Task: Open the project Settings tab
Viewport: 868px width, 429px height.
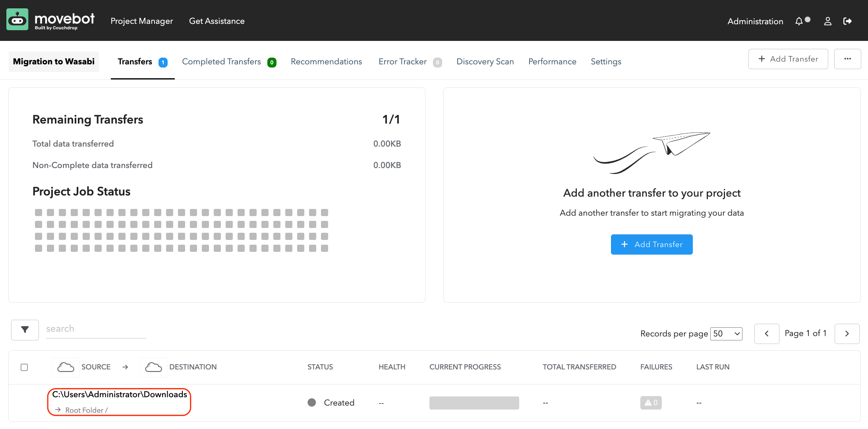Action: (606, 62)
